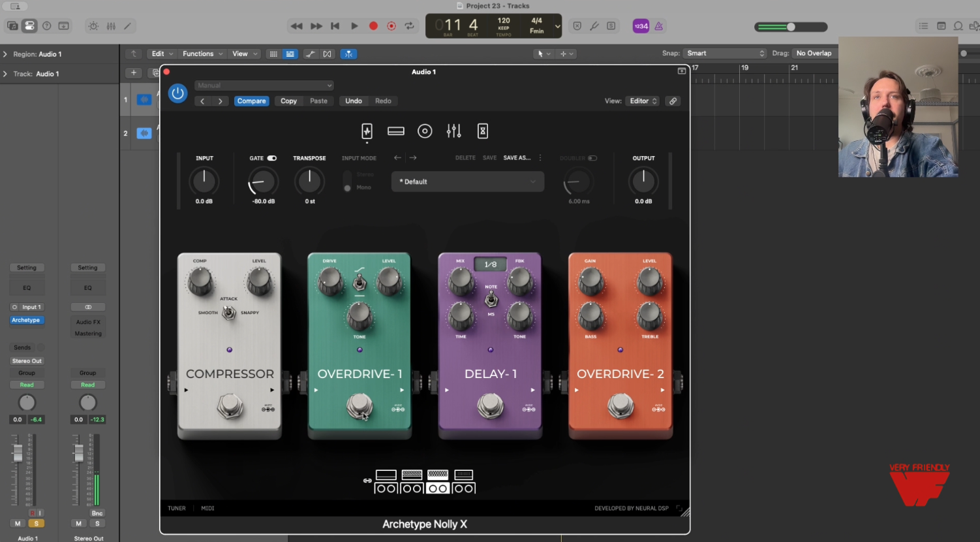
Task: Toggle the Inspector icon in control bar
Action: 29,26
